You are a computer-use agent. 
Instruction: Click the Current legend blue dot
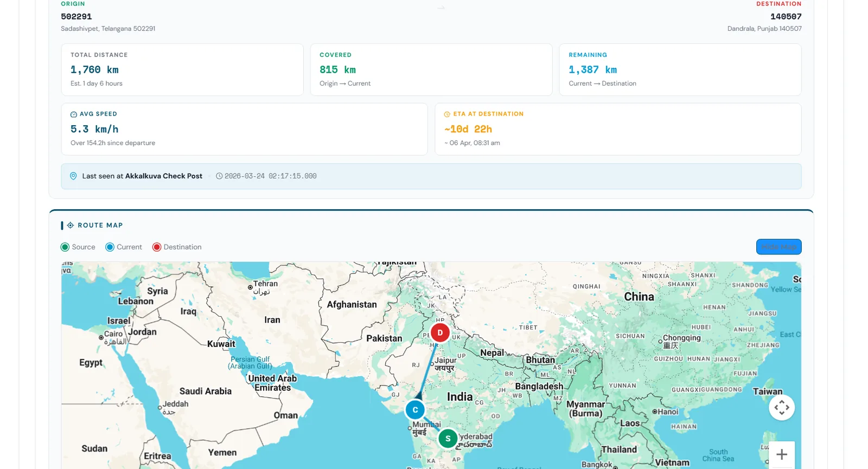click(110, 247)
